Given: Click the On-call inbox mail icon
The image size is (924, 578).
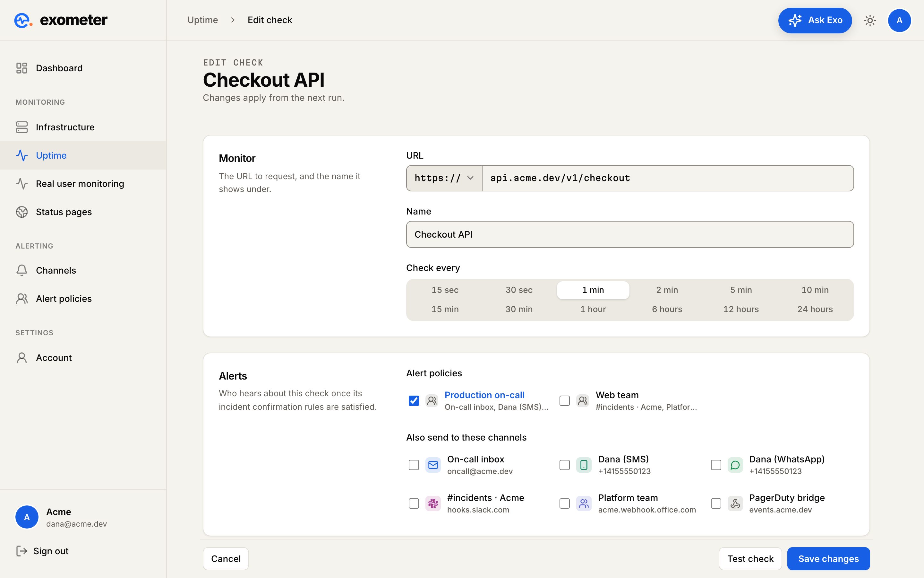Looking at the screenshot, I should [433, 465].
